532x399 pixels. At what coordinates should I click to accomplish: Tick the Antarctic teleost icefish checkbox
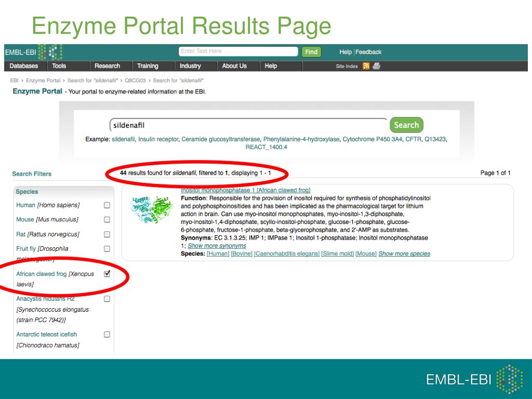[x=107, y=335]
